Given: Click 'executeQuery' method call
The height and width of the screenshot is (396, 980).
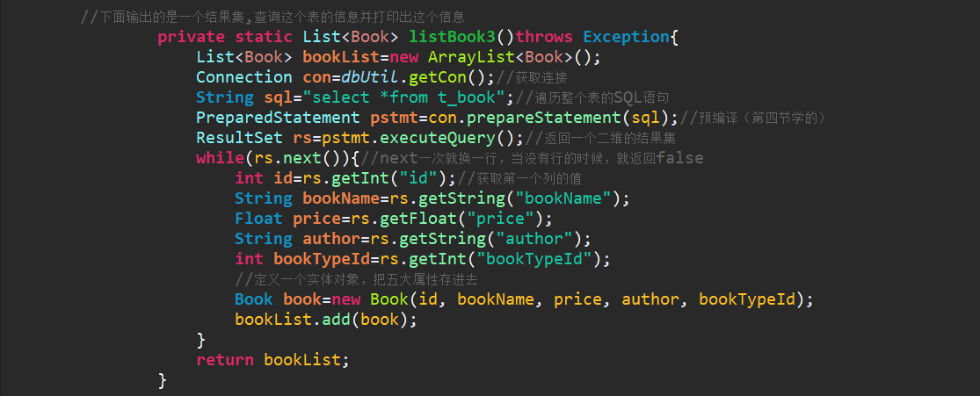Looking at the screenshot, I should [x=438, y=137].
